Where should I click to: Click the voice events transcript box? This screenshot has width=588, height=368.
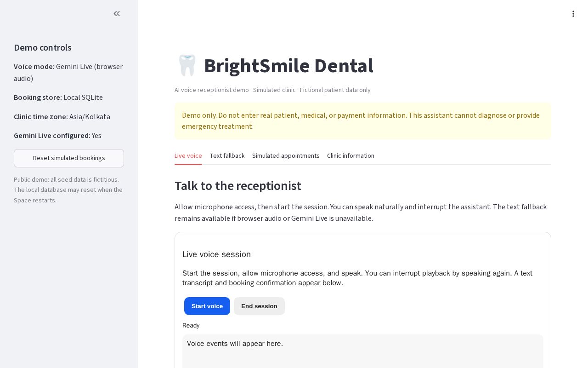click(x=363, y=351)
